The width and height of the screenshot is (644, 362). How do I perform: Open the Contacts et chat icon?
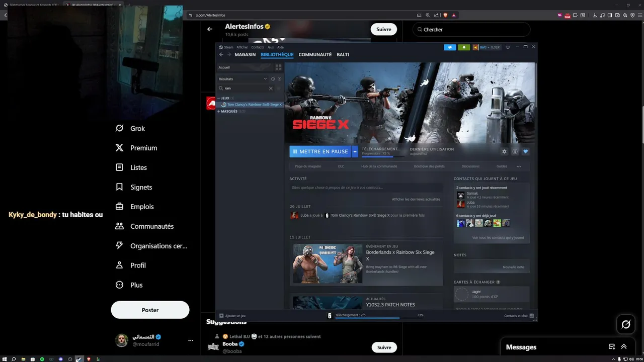point(532,316)
